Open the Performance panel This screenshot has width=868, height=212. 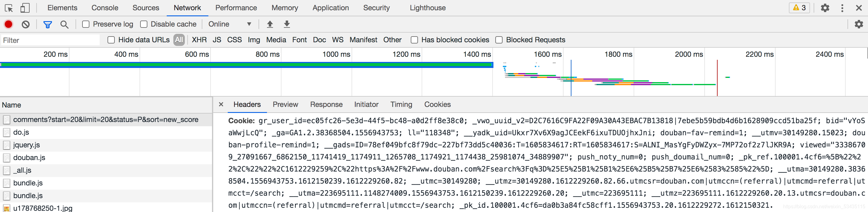click(236, 8)
